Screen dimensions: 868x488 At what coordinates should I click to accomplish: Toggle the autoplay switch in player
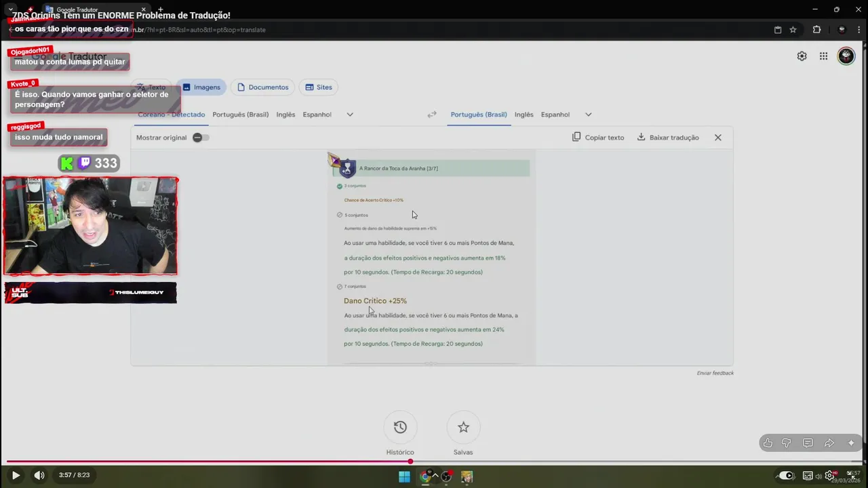click(x=785, y=475)
